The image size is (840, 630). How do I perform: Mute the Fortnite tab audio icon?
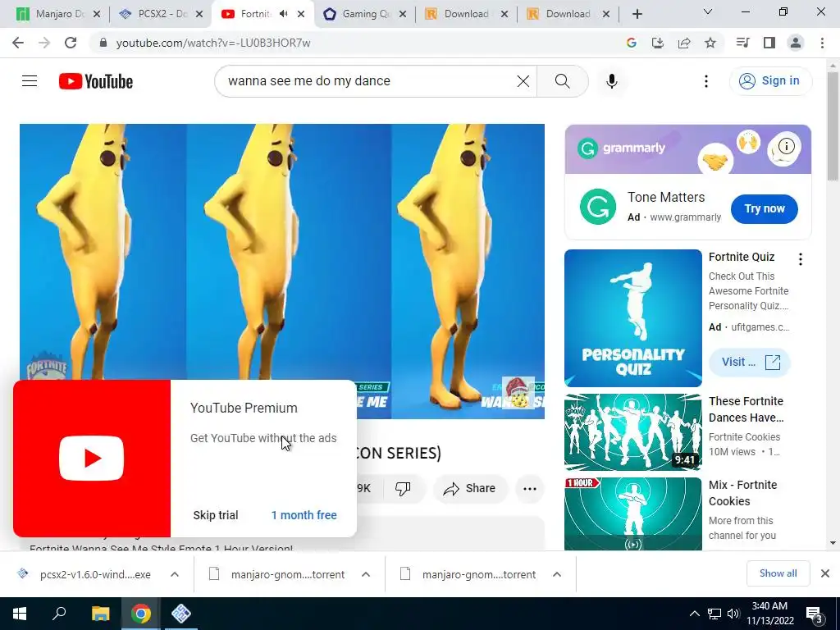click(x=283, y=14)
